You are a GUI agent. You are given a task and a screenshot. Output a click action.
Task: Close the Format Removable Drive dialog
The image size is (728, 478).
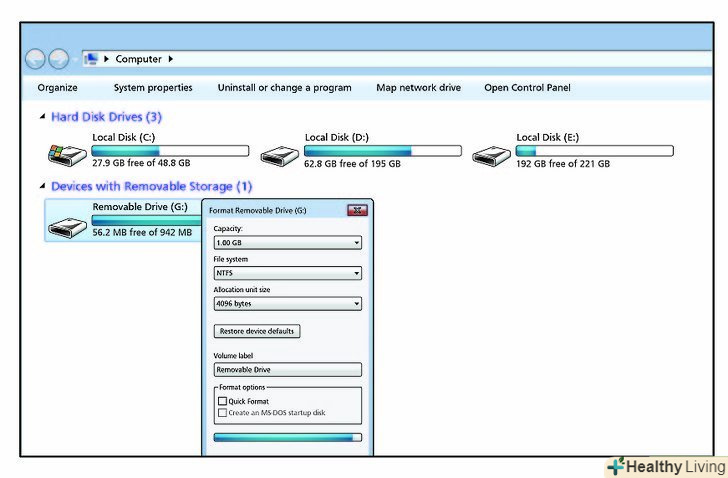pos(357,211)
